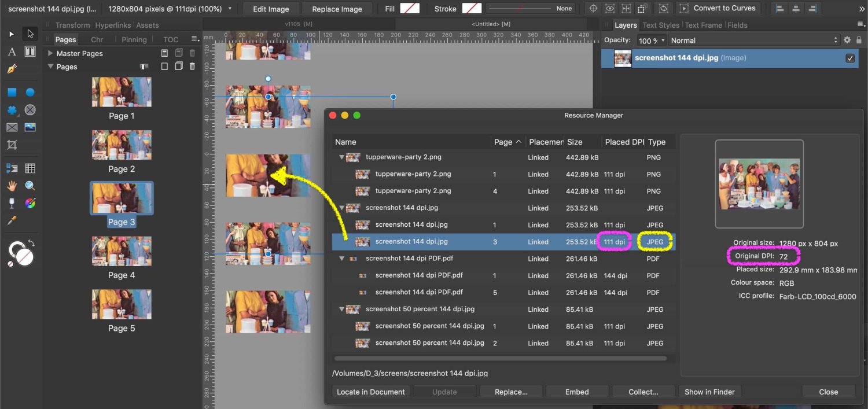Pick the Table tool

point(30,168)
